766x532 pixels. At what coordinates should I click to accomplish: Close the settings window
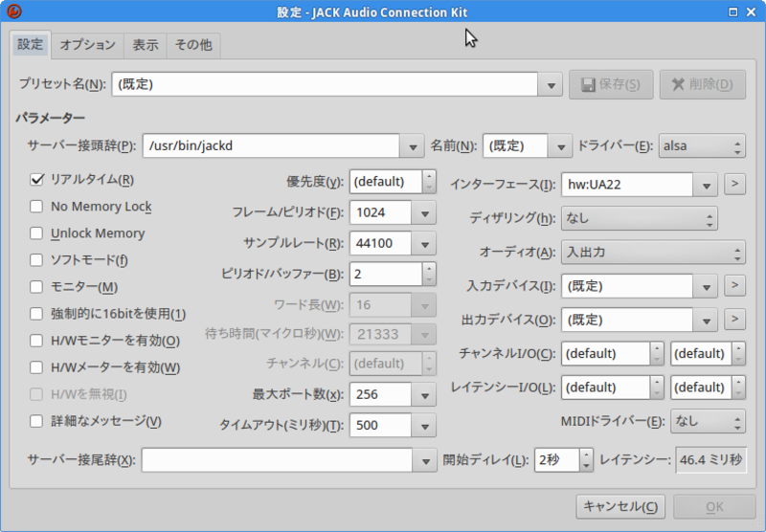coord(752,11)
